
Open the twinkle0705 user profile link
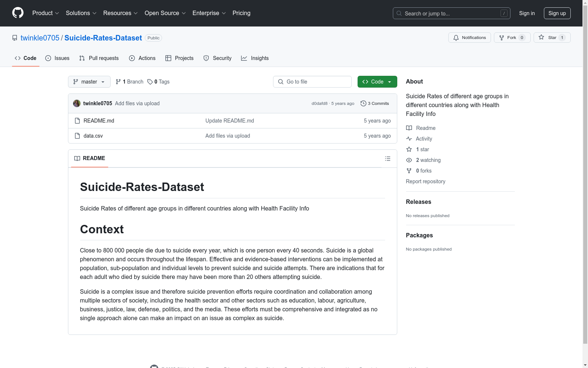(40, 38)
